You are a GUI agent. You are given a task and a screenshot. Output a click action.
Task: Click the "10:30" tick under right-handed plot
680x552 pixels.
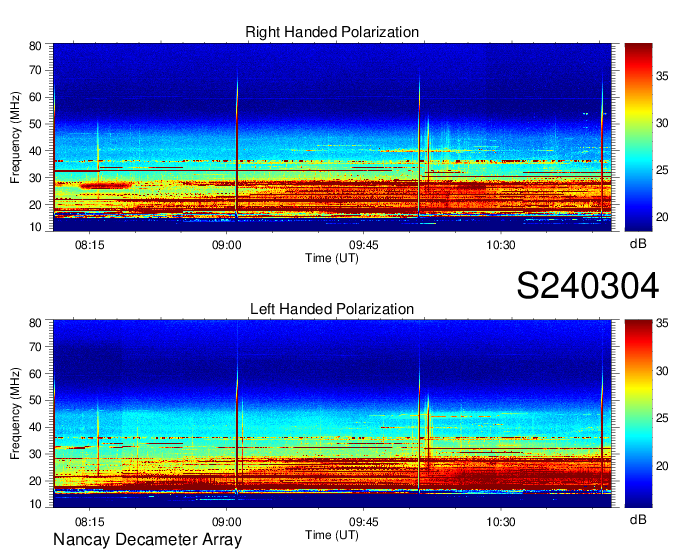[x=500, y=245]
